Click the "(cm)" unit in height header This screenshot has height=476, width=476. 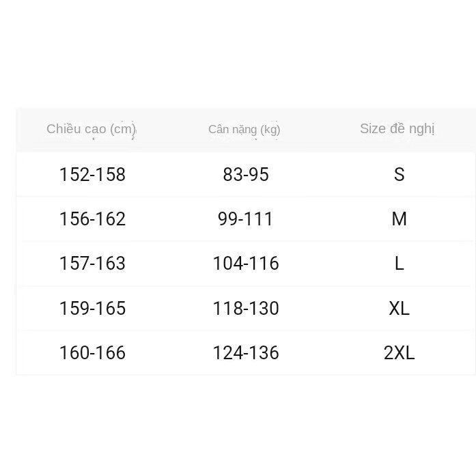pos(123,128)
